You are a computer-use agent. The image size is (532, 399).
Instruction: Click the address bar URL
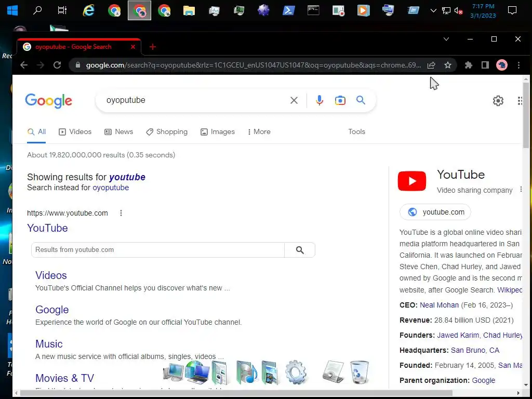click(x=253, y=65)
